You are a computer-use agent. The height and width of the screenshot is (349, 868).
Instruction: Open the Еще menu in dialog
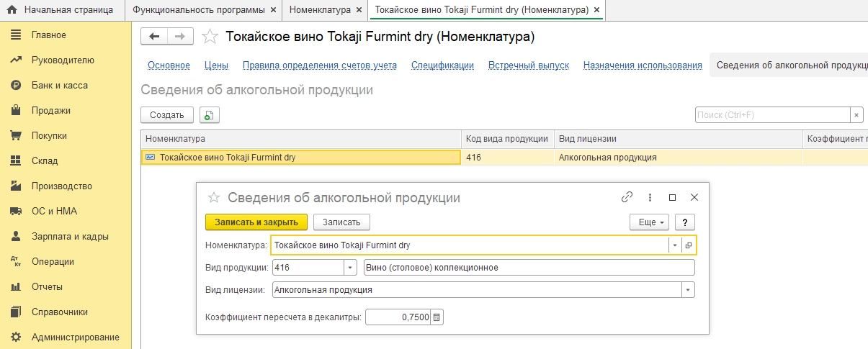pos(650,222)
